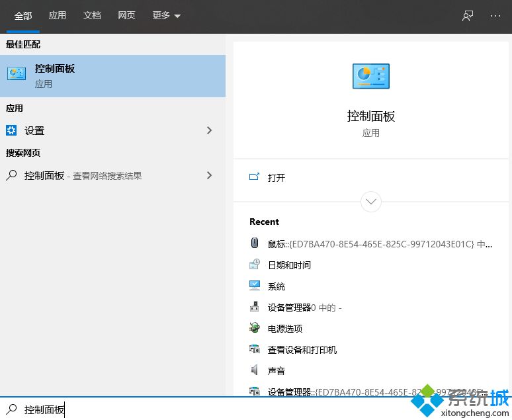Open the feedback icon in the top bar
Viewport: 512px width, 420px height.
(x=468, y=16)
